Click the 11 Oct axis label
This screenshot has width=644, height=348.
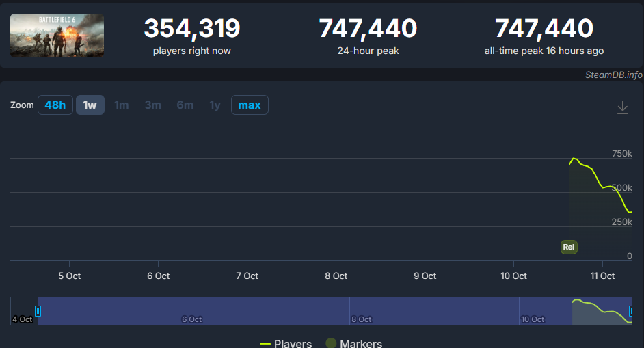(602, 276)
